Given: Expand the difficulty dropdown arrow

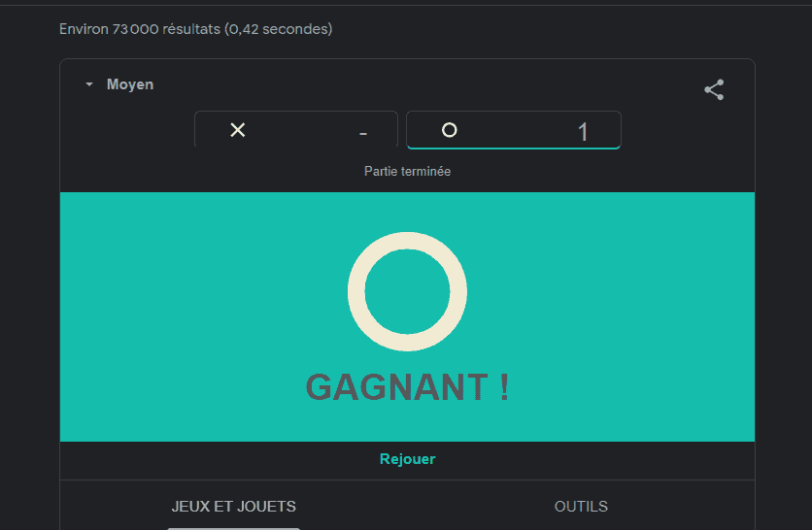Looking at the screenshot, I should pos(89,84).
